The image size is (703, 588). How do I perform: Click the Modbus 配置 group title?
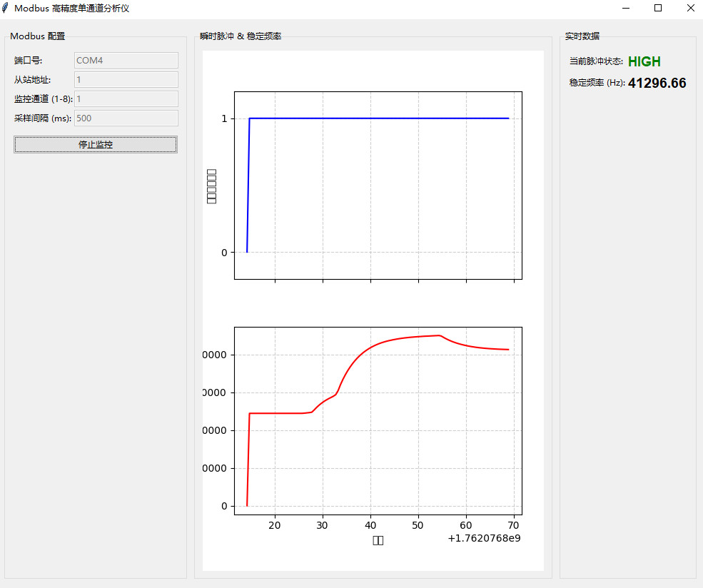pos(37,36)
